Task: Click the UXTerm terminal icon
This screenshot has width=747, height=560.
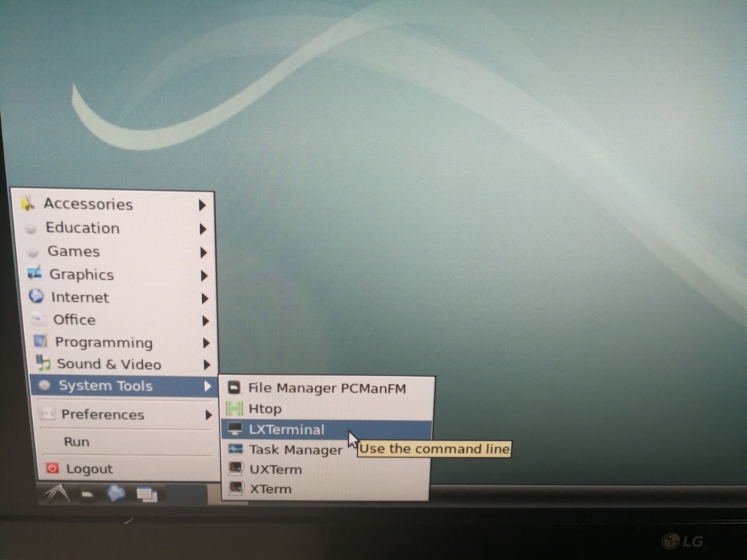Action: [x=236, y=469]
